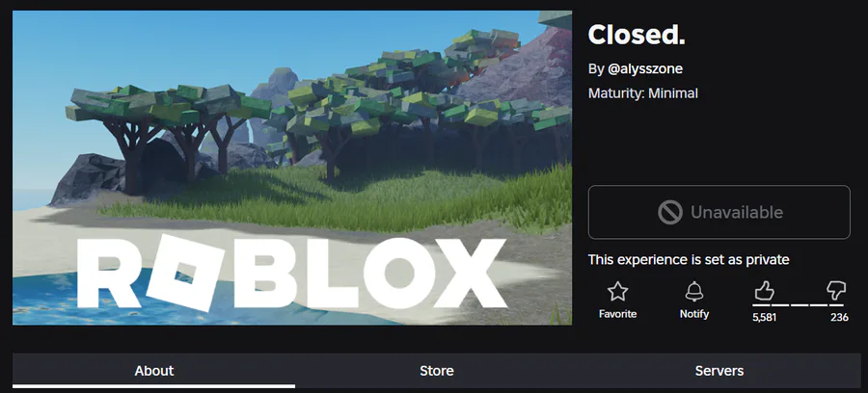This screenshot has width=868, height=393.
Task: Click the like/dislike ratio bar
Action: [798, 304]
